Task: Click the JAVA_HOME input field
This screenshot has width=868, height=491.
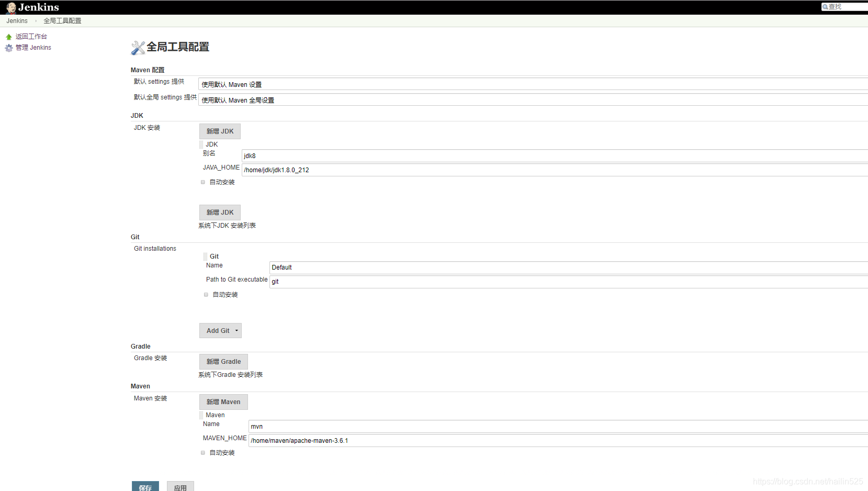Action: click(555, 170)
